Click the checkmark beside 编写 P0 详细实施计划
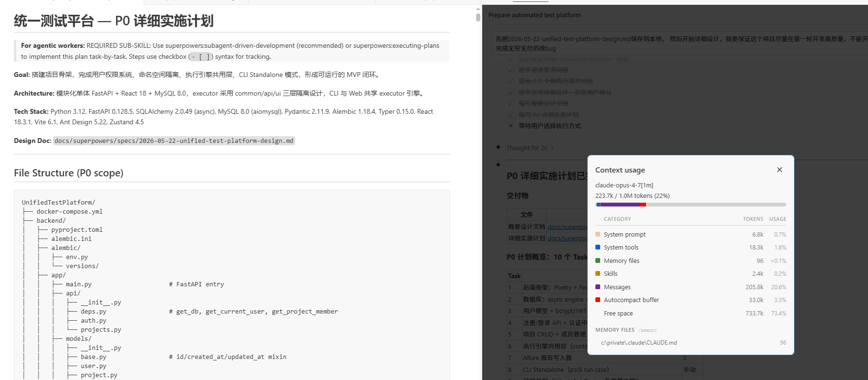This screenshot has height=380, width=868. 511,115
